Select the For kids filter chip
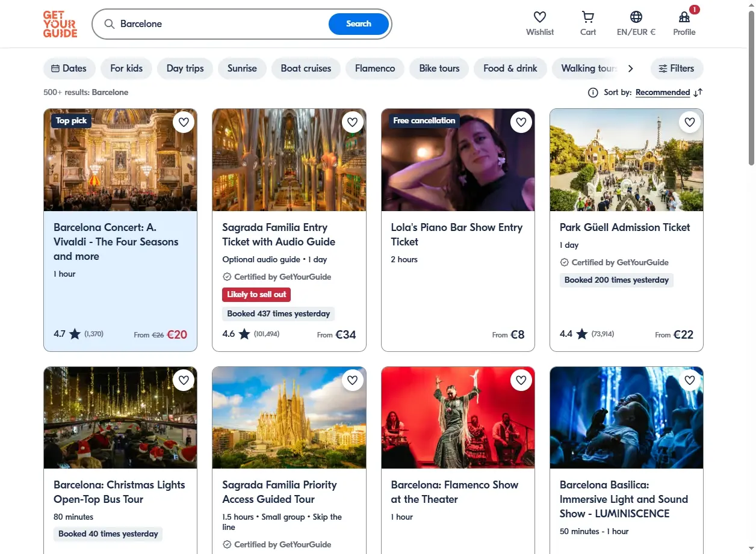The width and height of the screenshot is (756, 554). pos(126,69)
